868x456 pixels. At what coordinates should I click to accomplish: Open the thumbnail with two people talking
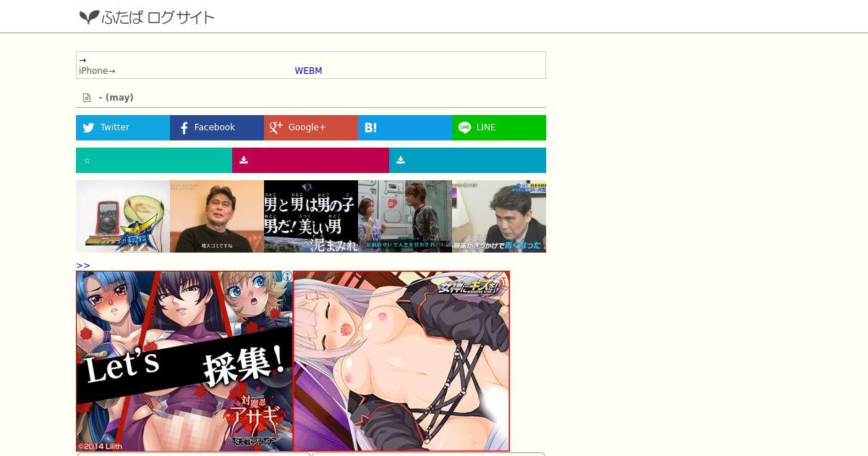point(405,216)
